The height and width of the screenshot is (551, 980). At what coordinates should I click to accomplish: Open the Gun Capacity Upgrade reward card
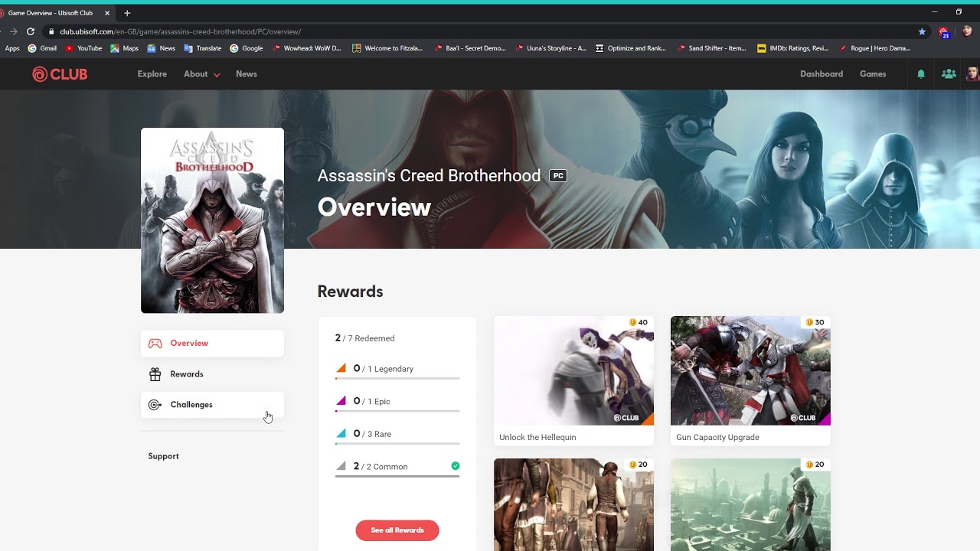click(x=750, y=381)
